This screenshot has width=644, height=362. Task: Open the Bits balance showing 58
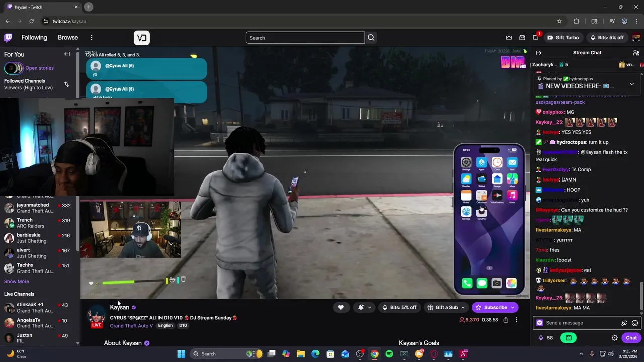(545, 338)
